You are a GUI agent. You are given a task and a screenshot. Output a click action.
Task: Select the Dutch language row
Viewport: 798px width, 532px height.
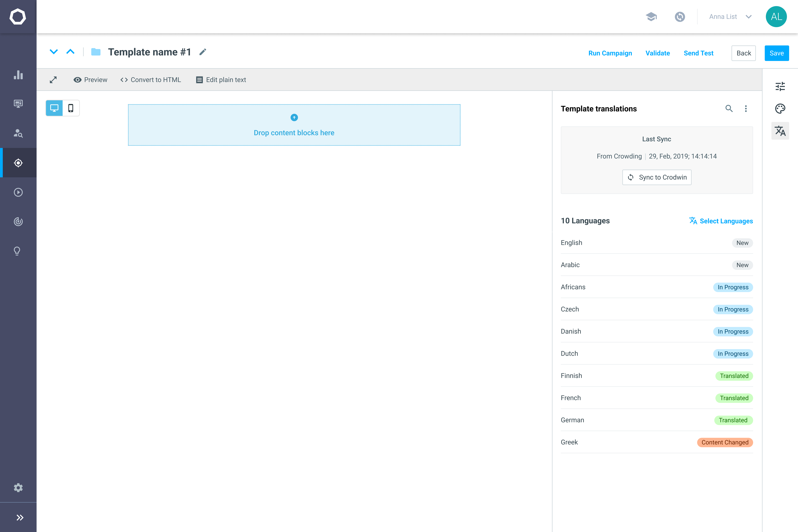[x=657, y=354]
